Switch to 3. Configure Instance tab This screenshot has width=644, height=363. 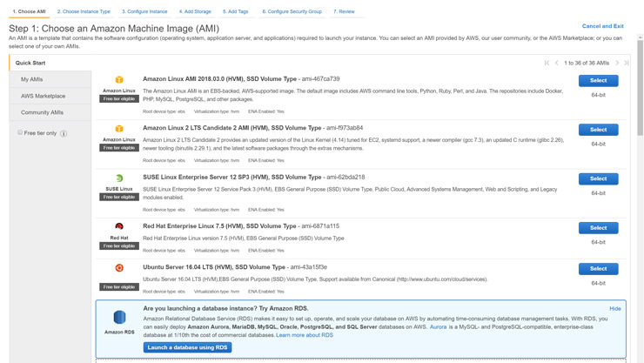pos(144,11)
